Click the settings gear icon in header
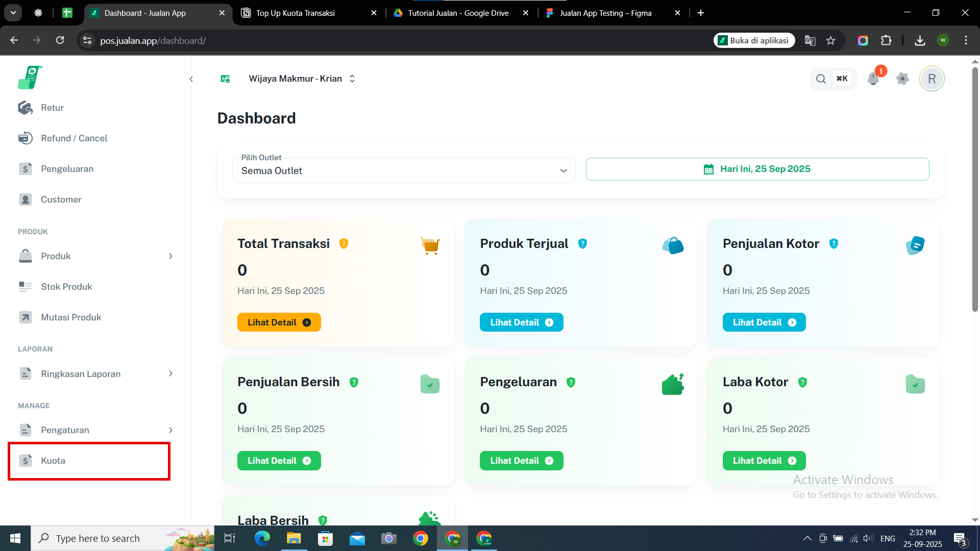 902,79
